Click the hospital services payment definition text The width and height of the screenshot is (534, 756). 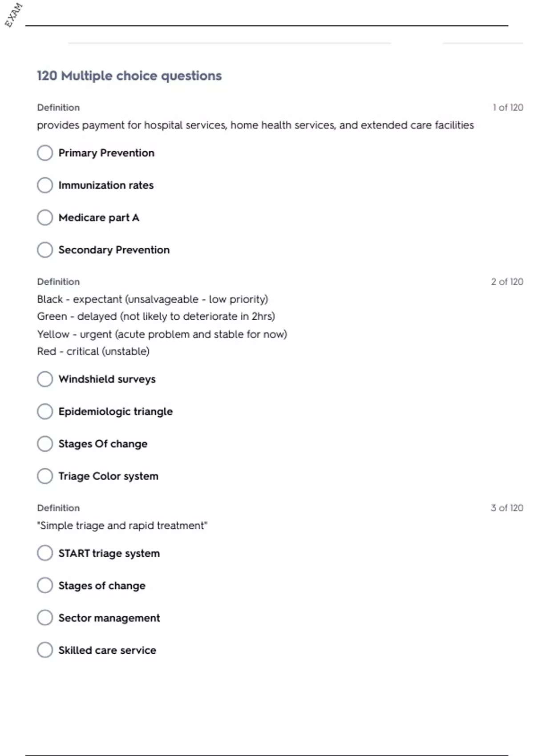click(x=255, y=125)
